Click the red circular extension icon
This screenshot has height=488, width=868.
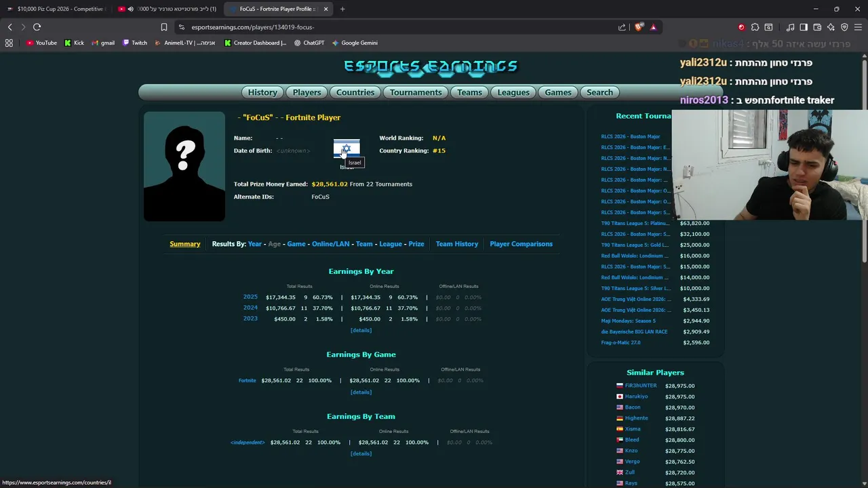[741, 27]
